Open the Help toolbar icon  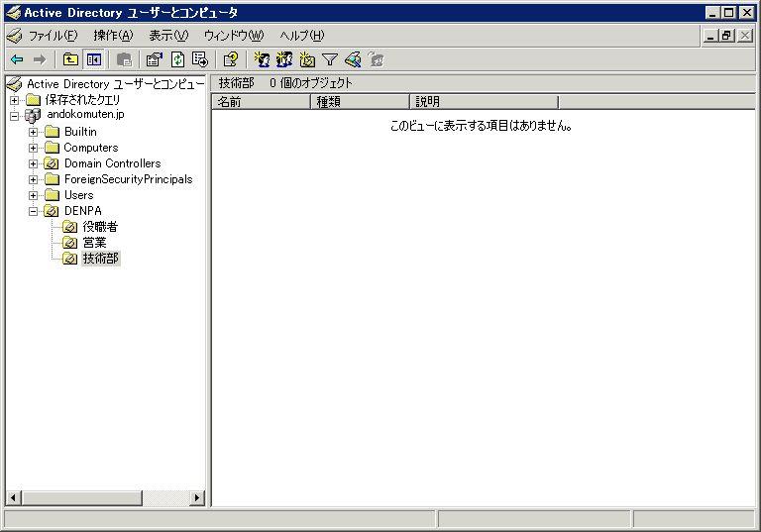[x=231, y=59]
